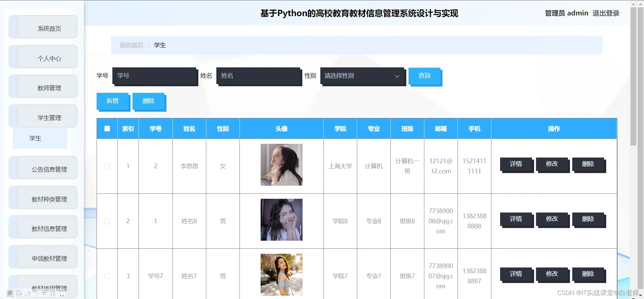This screenshot has height=299, width=644.
Task: Click the 系统首页 breadcrumb link
Action: 131,45
